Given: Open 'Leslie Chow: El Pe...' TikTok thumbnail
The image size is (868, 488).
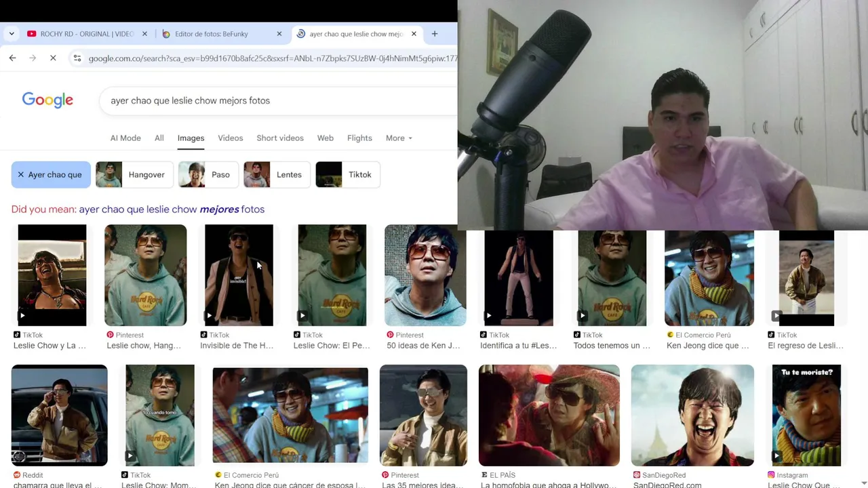Looking at the screenshot, I should tap(332, 275).
